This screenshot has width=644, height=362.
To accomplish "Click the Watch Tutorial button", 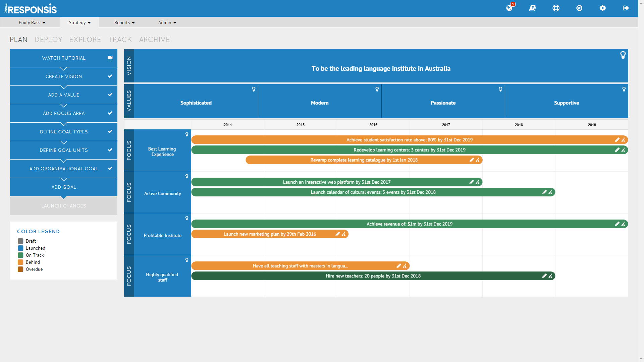I will coord(64,58).
